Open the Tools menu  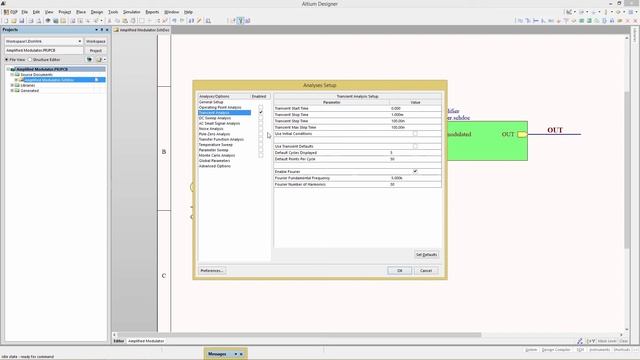[113, 12]
